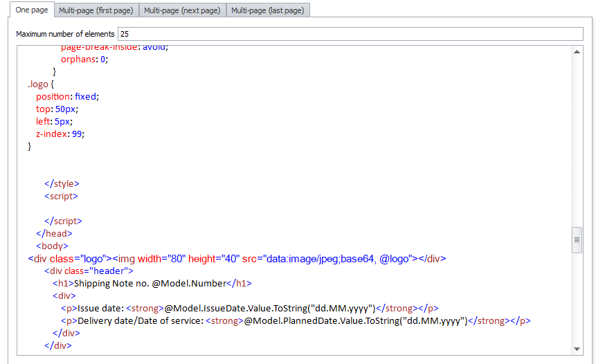Click the Maximum number of elements field
The height and width of the screenshot is (364, 596).
coord(350,34)
